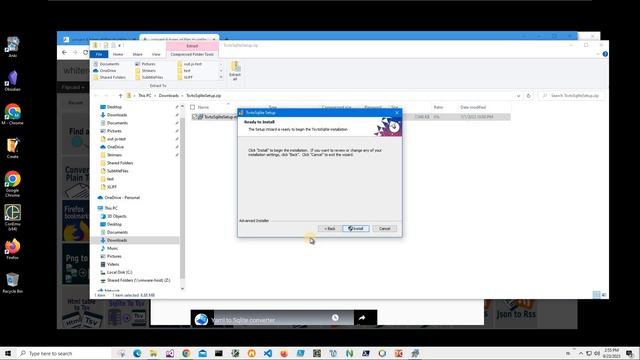Click Cancel in the setup wizard
This screenshot has width=640, height=360.
point(384,229)
